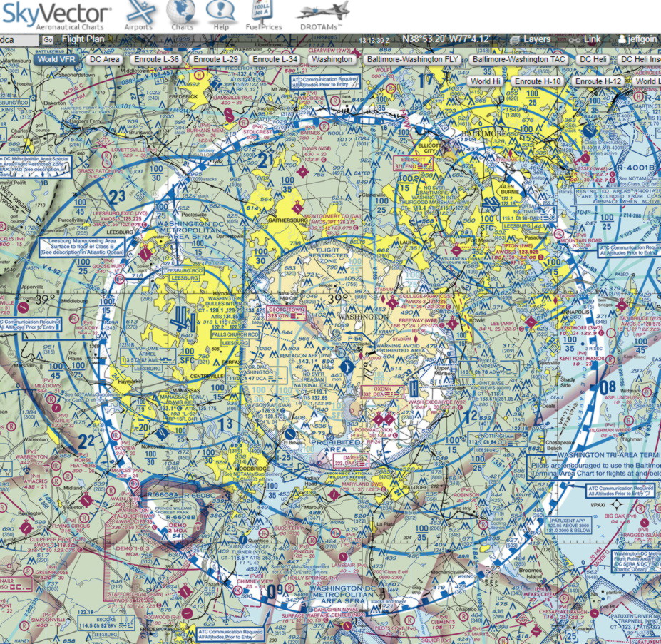Select the World Hi chart tab
Screen dimensions: 661x644
click(486, 81)
